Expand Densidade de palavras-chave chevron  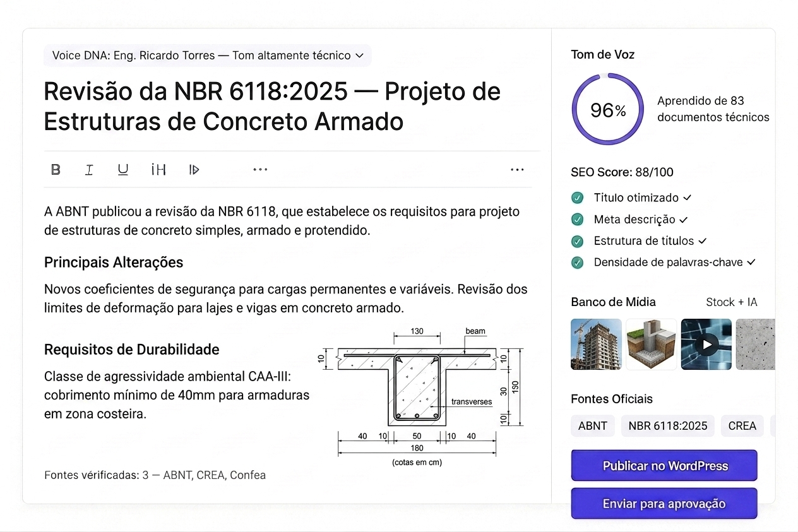pyautogui.click(x=751, y=263)
